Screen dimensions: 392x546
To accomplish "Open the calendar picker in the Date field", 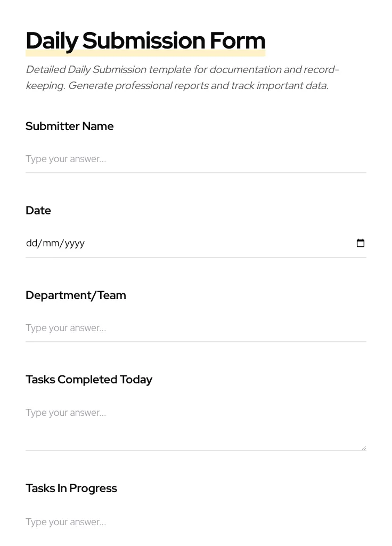I will pos(361,243).
